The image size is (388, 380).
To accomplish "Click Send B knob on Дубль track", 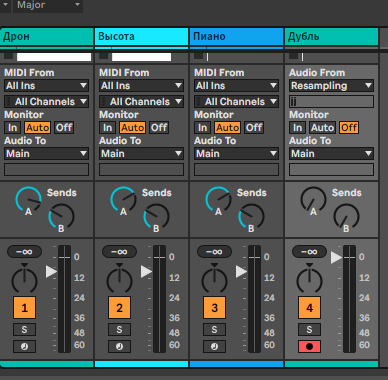I will 346,216.
